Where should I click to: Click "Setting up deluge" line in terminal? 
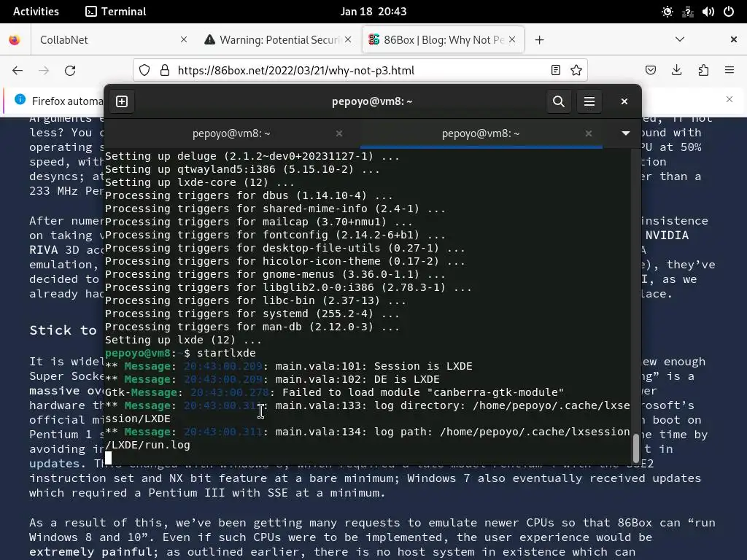click(x=252, y=156)
